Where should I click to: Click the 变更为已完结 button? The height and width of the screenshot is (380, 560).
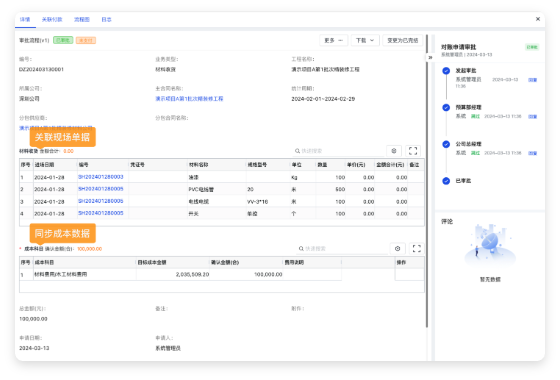402,40
